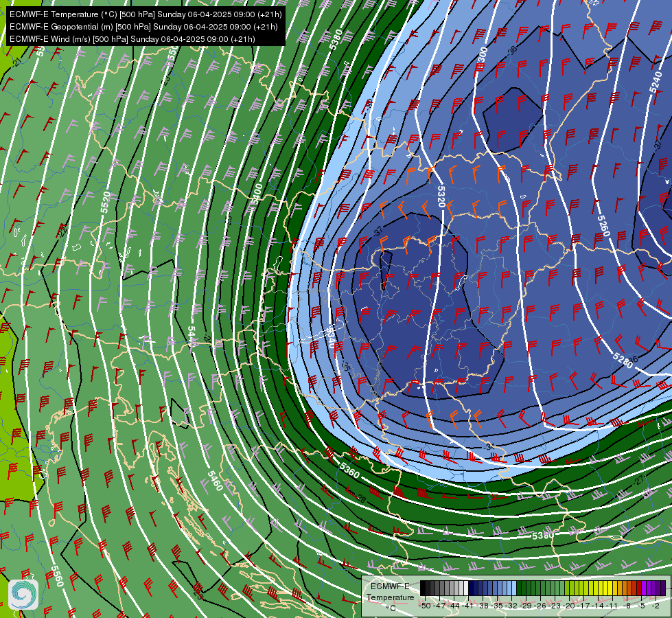Select the 'ECMWF-E Geopotential (m) [500 hPa]' header line
672x618 pixels.
143,27
